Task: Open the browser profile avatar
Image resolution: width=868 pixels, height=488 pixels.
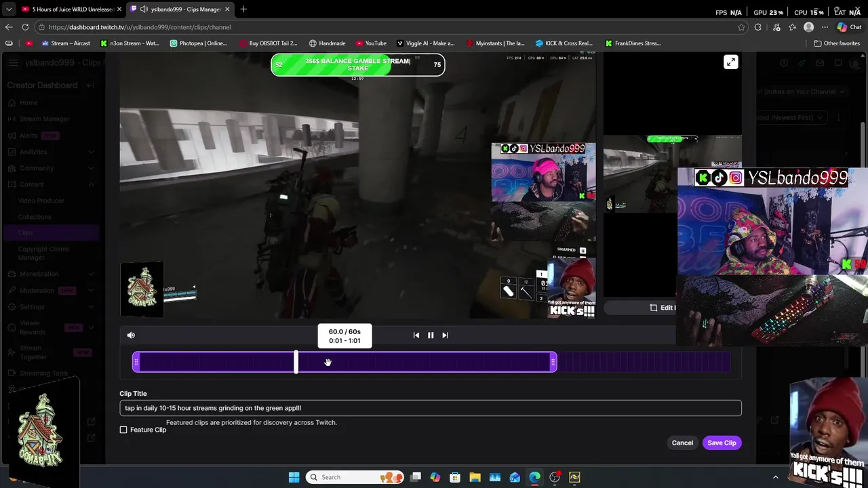Action: pos(808,27)
